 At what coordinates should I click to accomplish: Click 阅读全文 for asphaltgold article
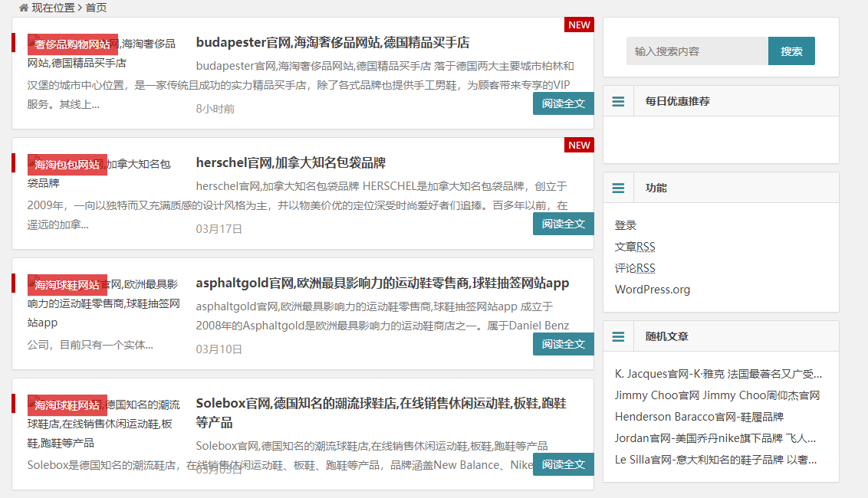point(563,344)
